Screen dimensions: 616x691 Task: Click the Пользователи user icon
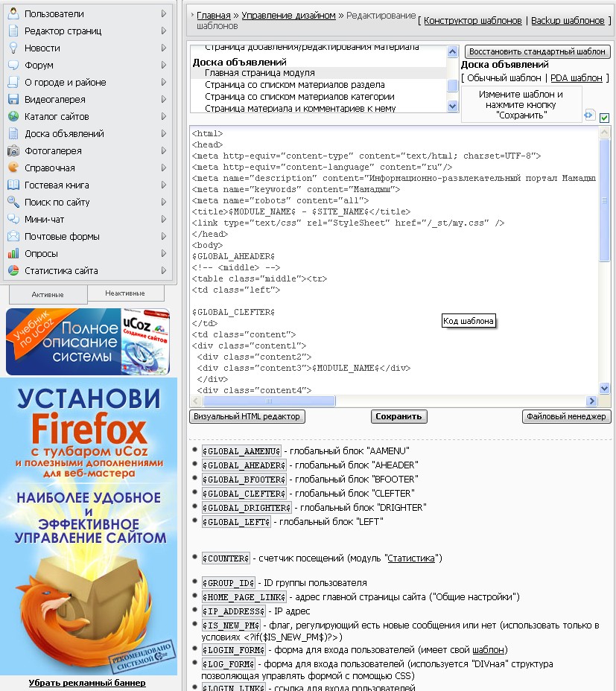coord(13,13)
